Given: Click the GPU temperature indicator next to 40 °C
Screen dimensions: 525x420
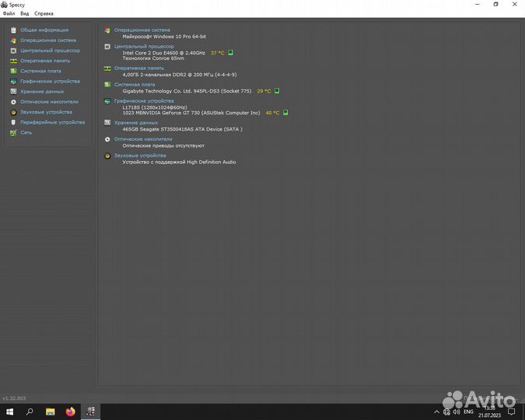Looking at the screenshot, I should point(285,113).
